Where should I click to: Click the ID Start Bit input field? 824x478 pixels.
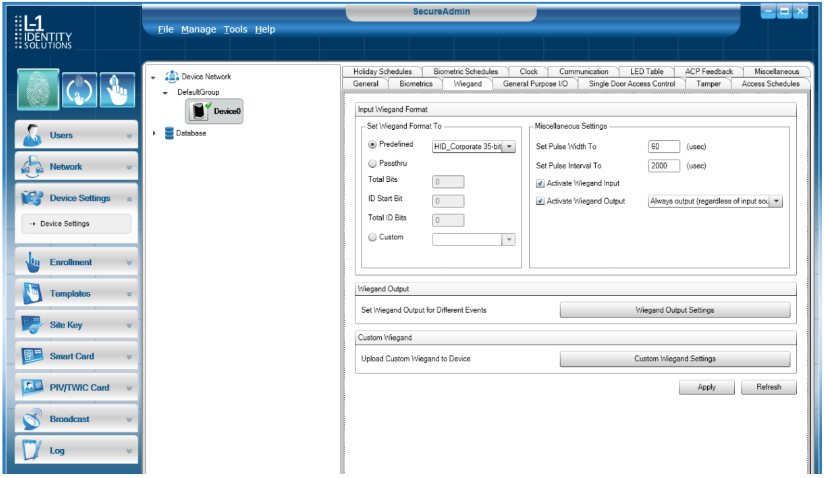448,201
